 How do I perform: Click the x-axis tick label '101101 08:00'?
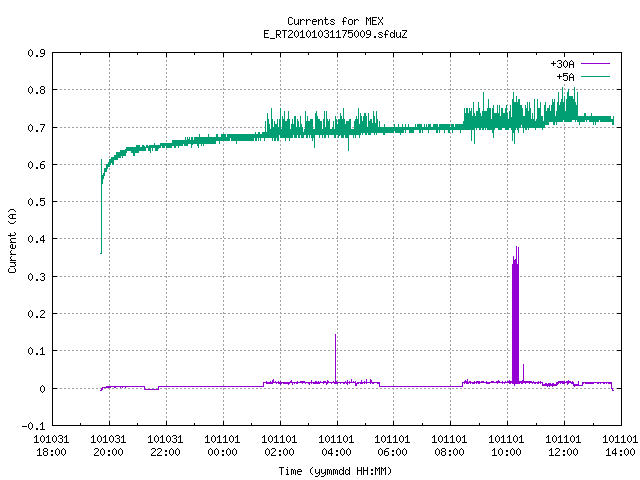coord(449,445)
